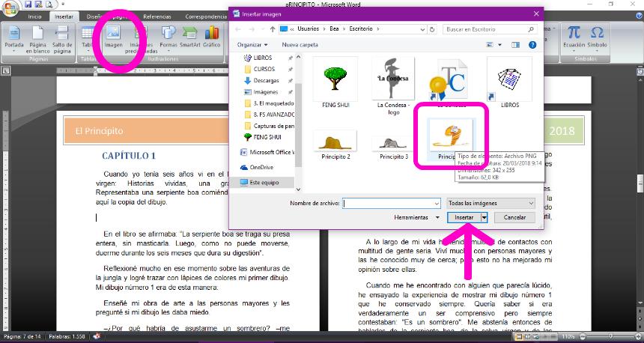This screenshot has width=644, height=343.
Task: Select the Insertar ribbon tab
Action: coord(64,16)
